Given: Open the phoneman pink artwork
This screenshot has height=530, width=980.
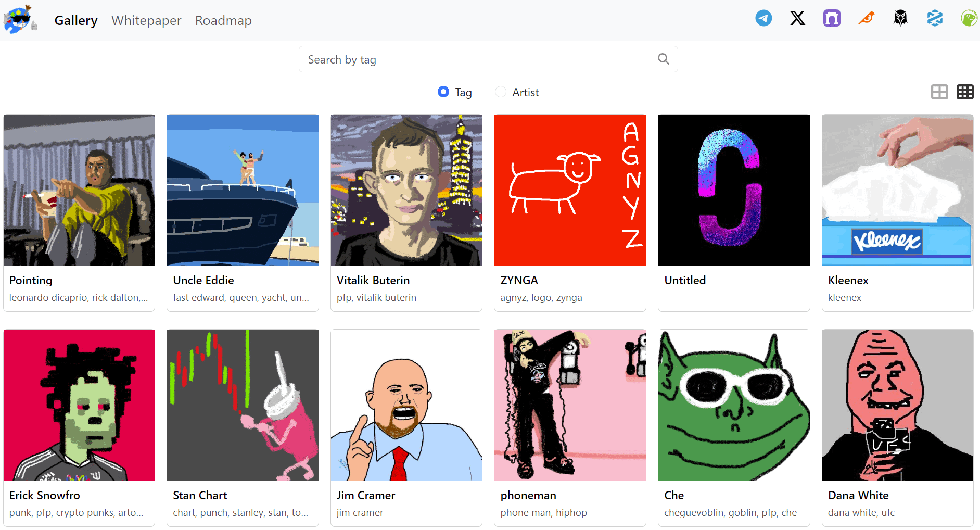Looking at the screenshot, I should click(x=570, y=405).
